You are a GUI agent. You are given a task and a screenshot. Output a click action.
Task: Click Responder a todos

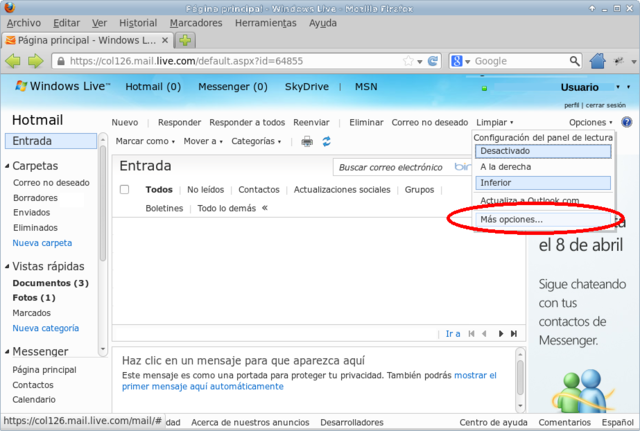point(247,122)
